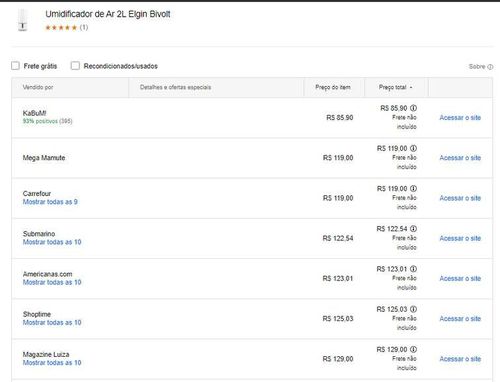Select the Submarino seller name

[x=39, y=234]
